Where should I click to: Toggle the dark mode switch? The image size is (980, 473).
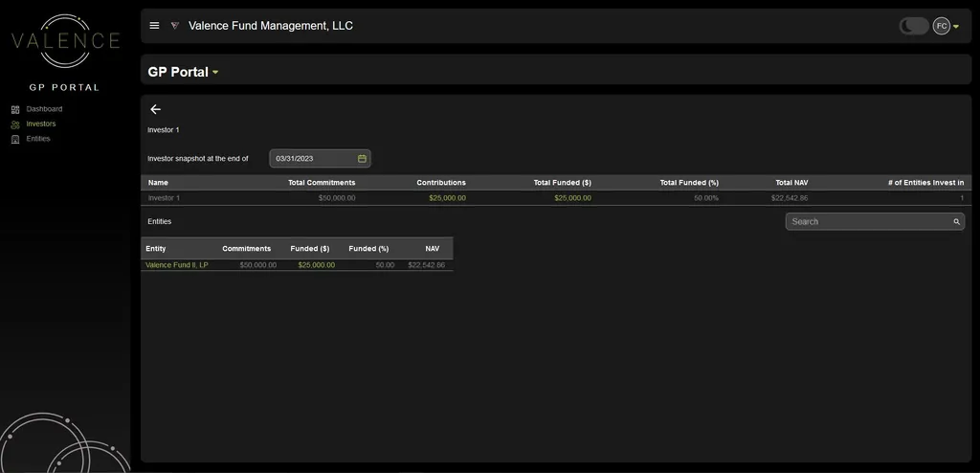(x=914, y=26)
